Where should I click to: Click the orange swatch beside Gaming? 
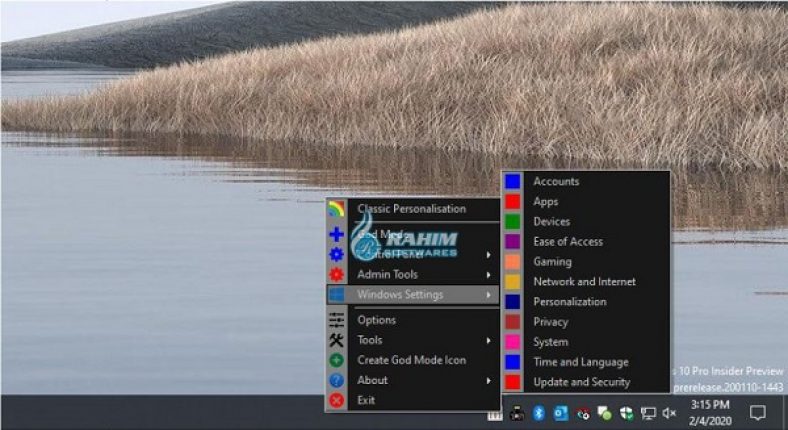[x=513, y=262]
